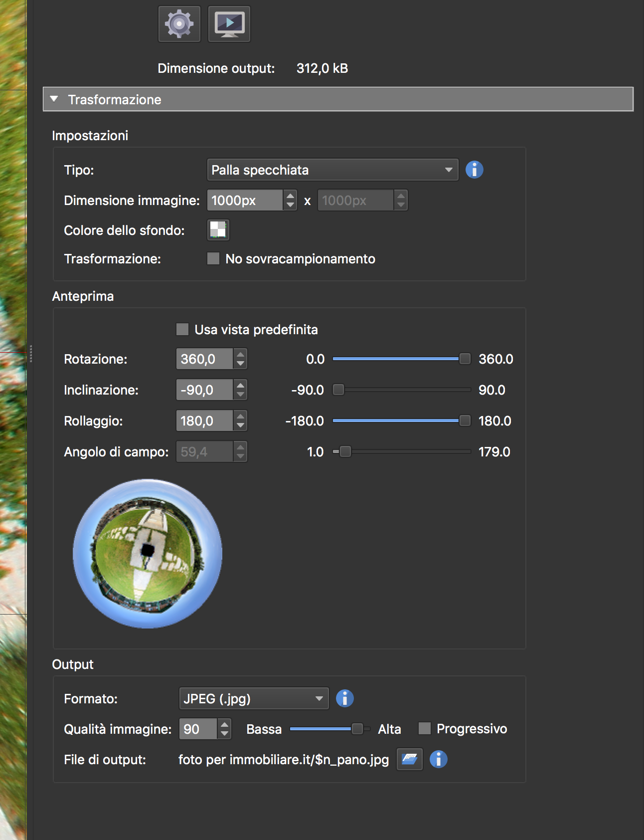Screen dimensions: 644x840
Task: Enable No sovracampionamento checkbox
Action: click(x=213, y=258)
